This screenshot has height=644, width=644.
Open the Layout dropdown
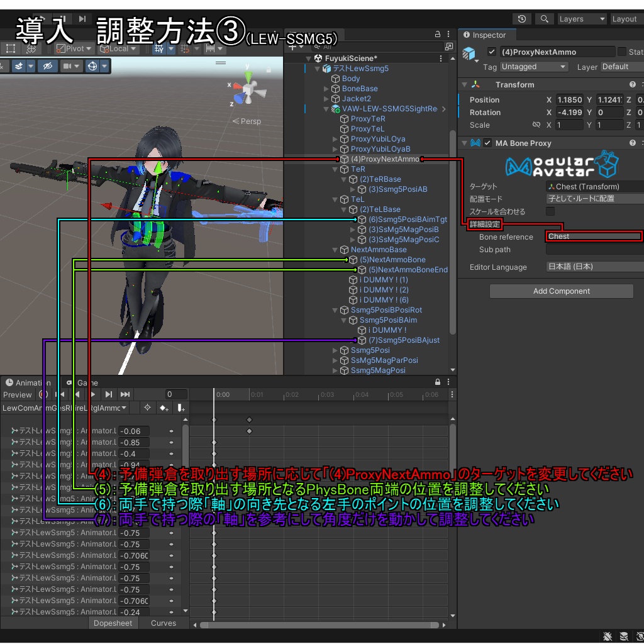627,19
